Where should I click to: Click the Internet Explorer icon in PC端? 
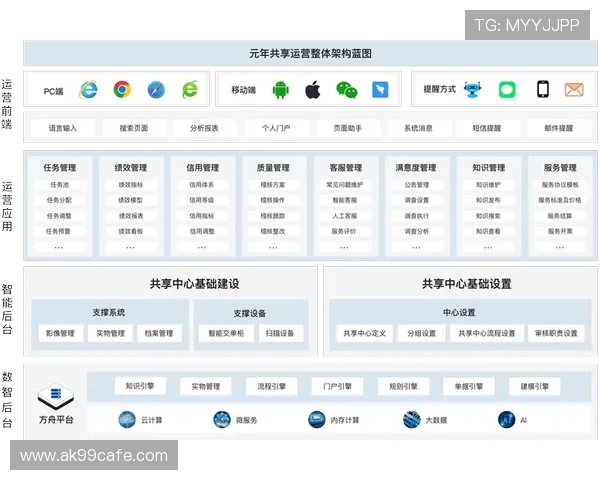click(x=88, y=90)
